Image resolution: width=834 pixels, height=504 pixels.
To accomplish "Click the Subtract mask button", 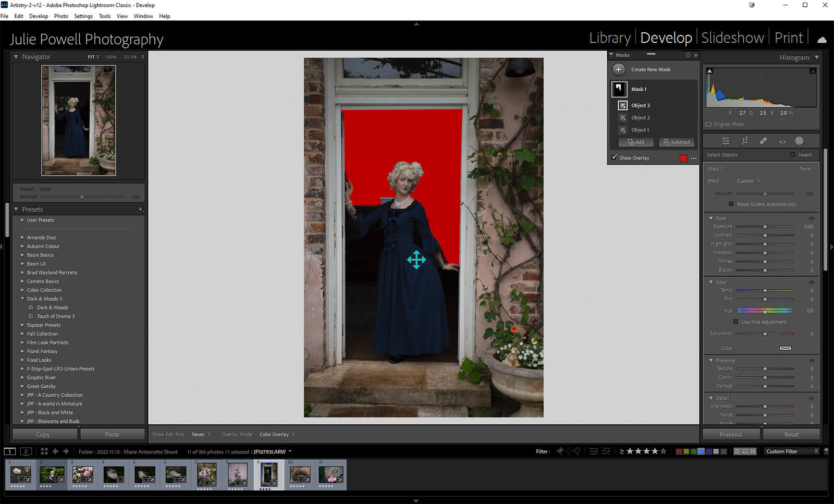I will coord(677,142).
